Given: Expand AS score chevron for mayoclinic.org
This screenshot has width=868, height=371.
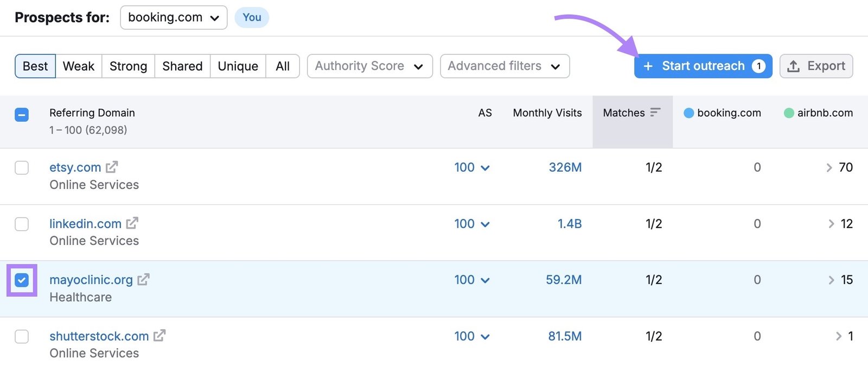Looking at the screenshot, I should pyautogui.click(x=486, y=280).
